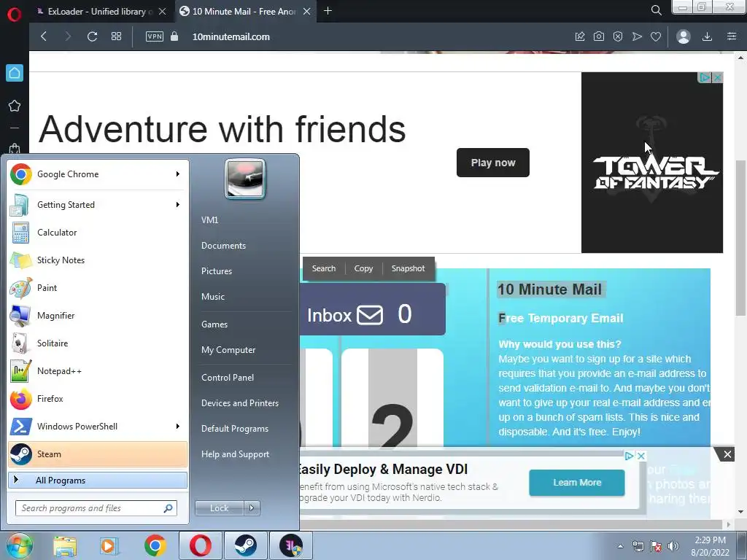Launch Steam from the Start menu
This screenshot has width=747, height=560.
[97, 454]
